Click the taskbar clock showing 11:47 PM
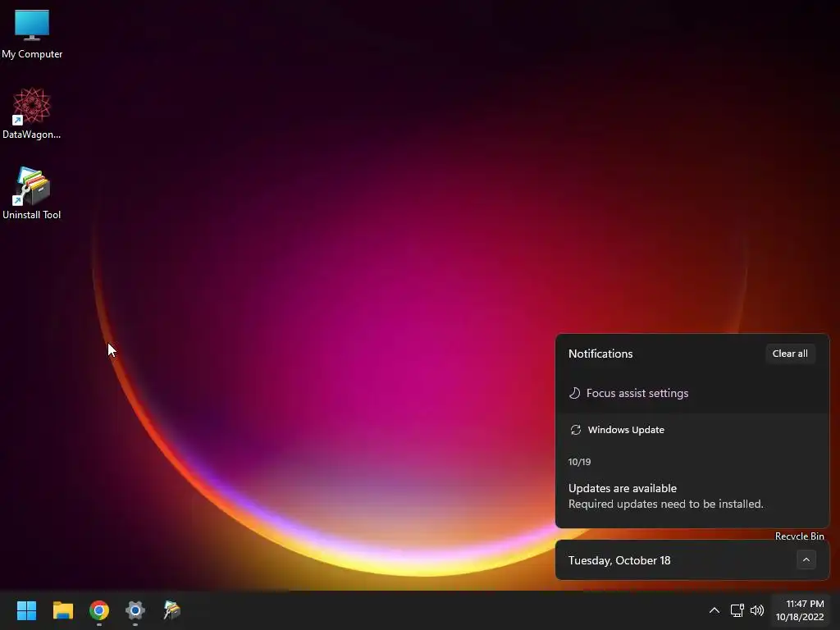The image size is (840, 630). click(x=800, y=610)
